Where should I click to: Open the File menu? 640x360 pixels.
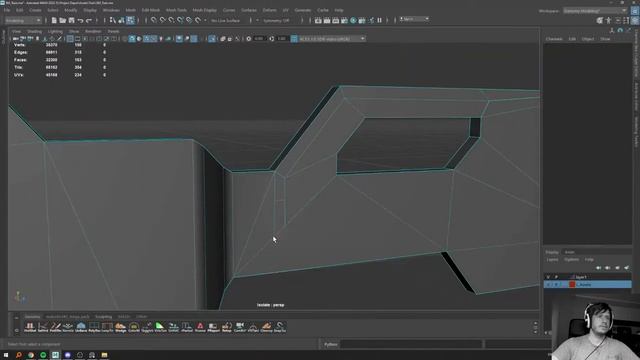(x=7, y=10)
